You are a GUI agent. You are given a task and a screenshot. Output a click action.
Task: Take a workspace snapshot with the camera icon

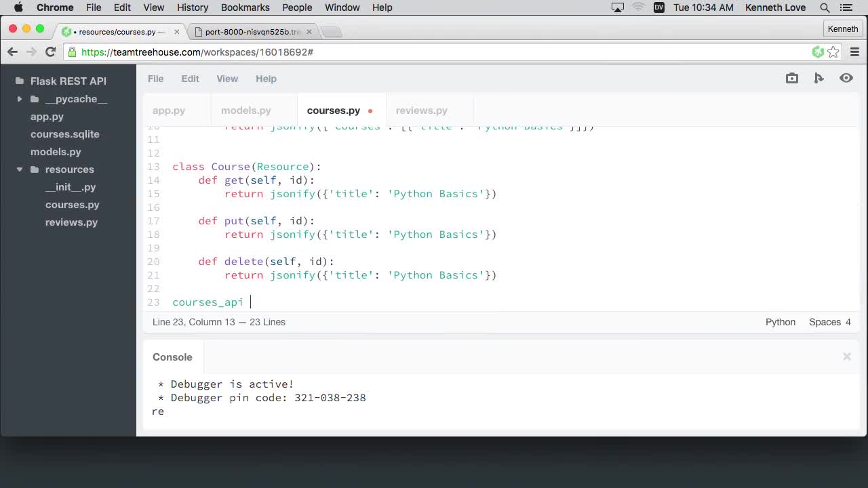tap(791, 78)
